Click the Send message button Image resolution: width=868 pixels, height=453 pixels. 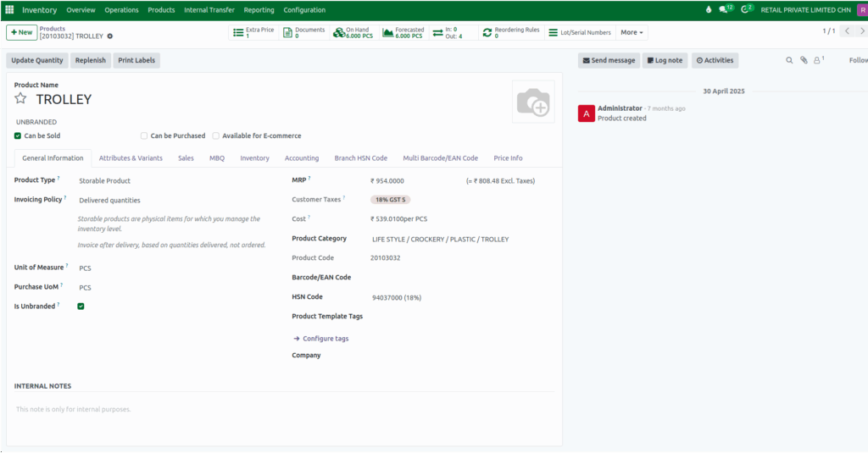click(609, 60)
